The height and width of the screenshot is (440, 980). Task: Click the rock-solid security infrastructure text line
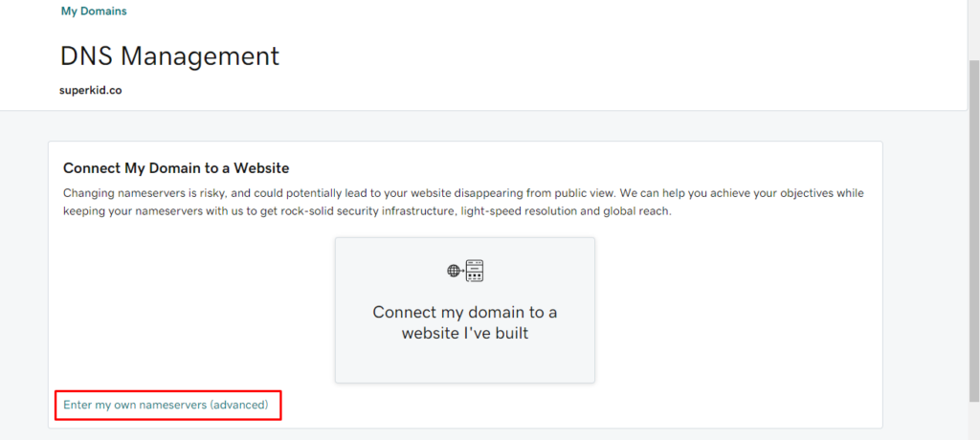367,211
